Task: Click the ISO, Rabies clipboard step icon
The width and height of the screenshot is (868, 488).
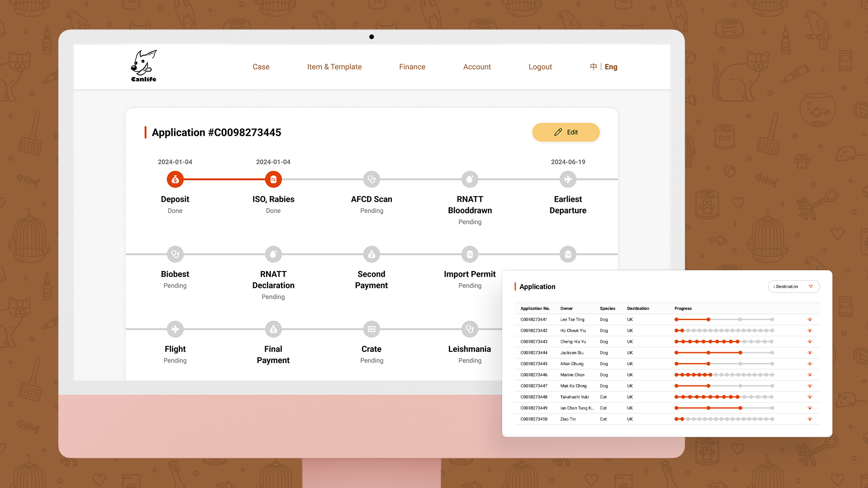Action: [273, 179]
